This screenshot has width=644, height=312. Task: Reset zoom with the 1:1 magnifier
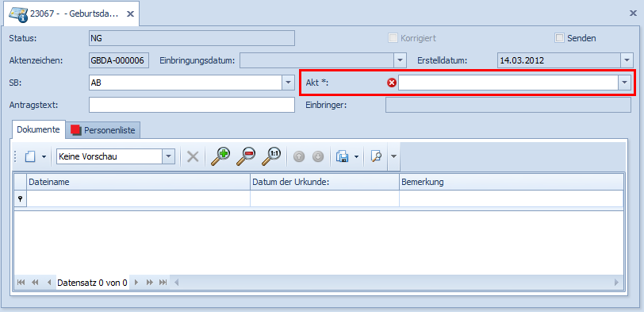pyautogui.click(x=271, y=156)
